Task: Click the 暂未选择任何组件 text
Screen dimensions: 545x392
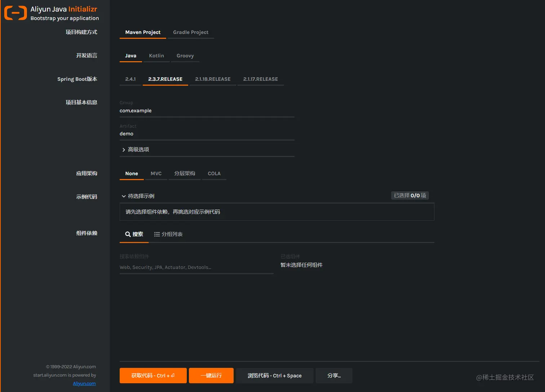Action: pos(301,265)
